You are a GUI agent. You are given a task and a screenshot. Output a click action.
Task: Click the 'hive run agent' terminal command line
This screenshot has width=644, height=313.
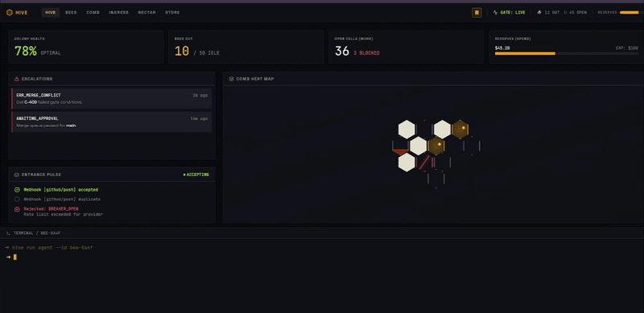click(49, 248)
